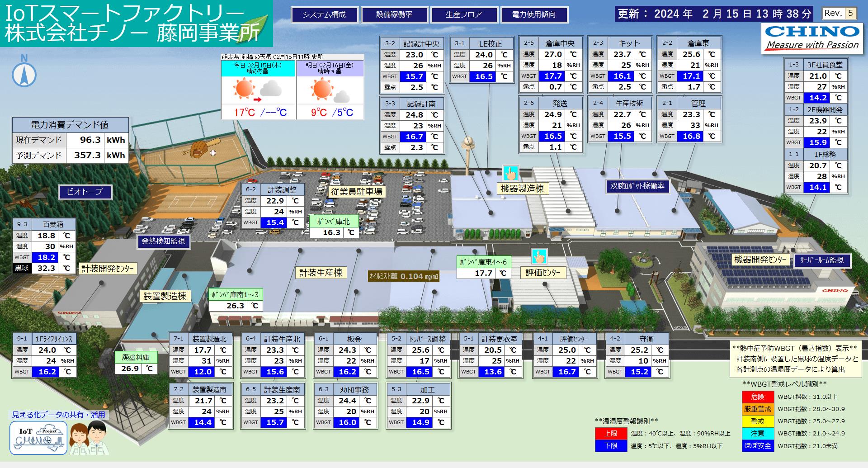
Task: Click the north compass icon
Action: pyautogui.click(x=24, y=71)
